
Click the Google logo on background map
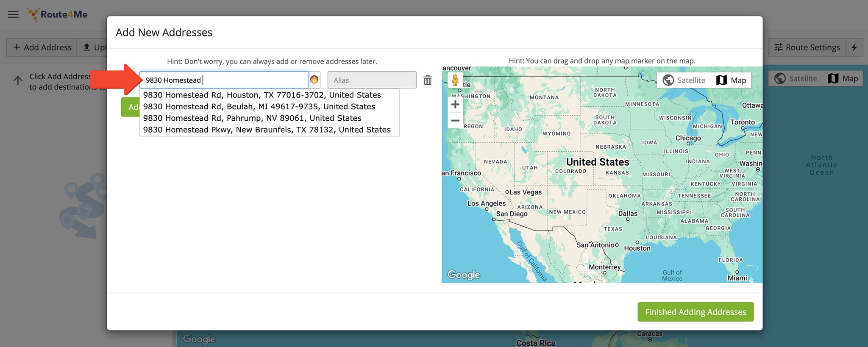click(199, 339)
